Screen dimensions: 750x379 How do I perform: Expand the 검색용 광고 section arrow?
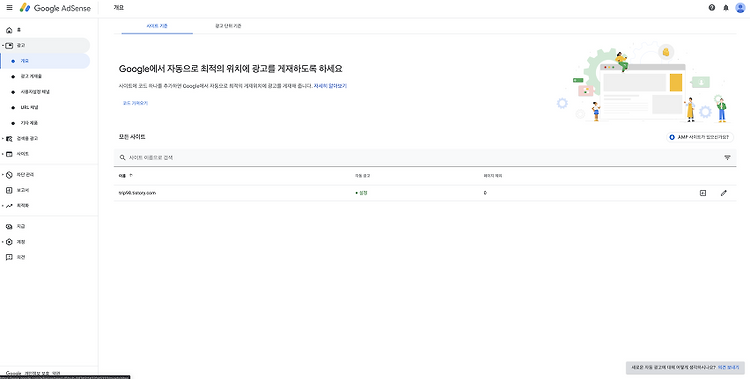click(2, 138)
